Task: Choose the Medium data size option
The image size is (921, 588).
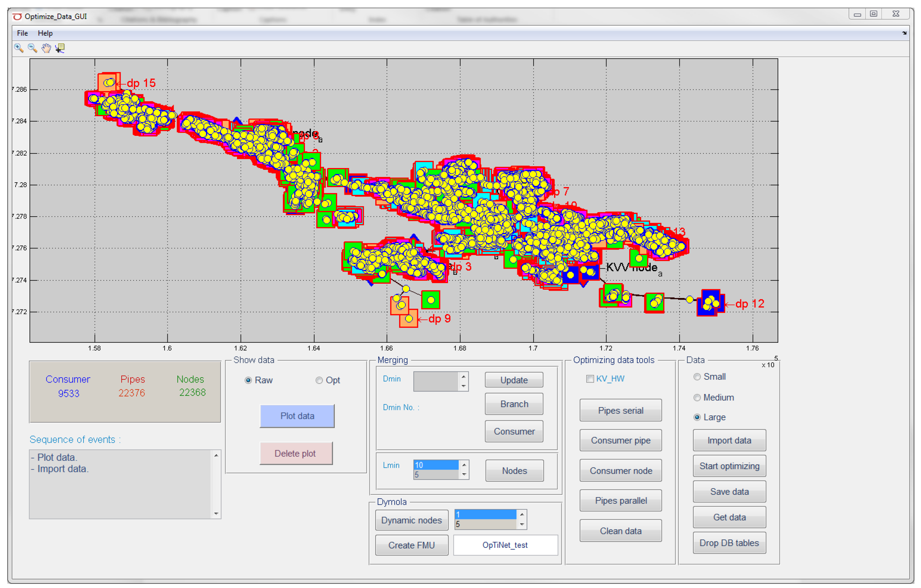Action: click(697, 397)
